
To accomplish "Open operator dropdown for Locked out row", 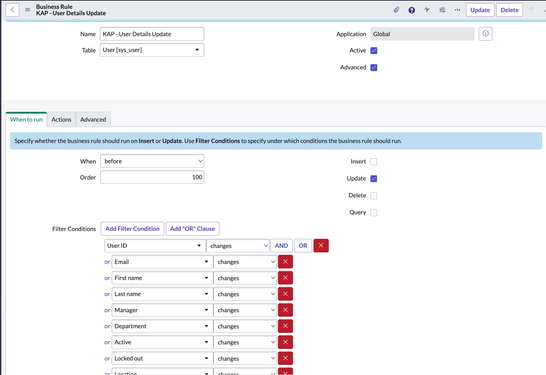I will click(x=245, y=358).
